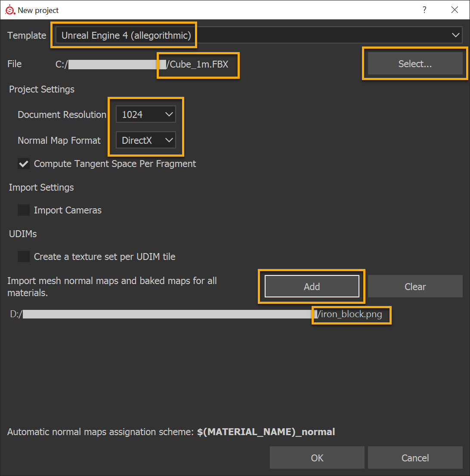Click the $(MATERIAL_NAME)_normal scheme text
Image resolution: width=470 pixels, height=476 pixels.
[x=266, y=432]
